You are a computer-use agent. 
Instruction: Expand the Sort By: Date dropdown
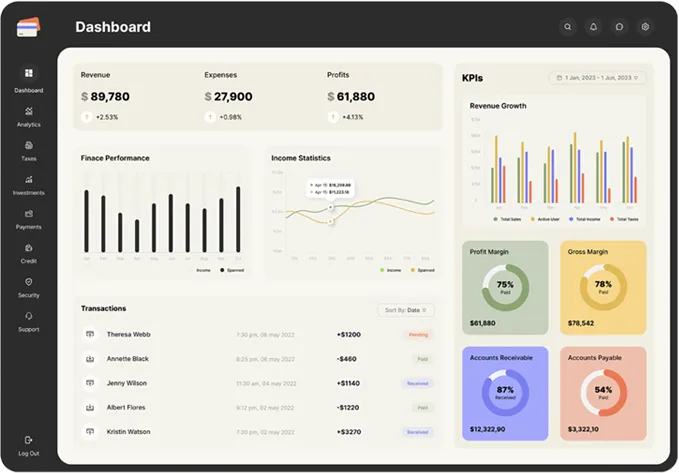pyautogui.click(x=406, y=310)
